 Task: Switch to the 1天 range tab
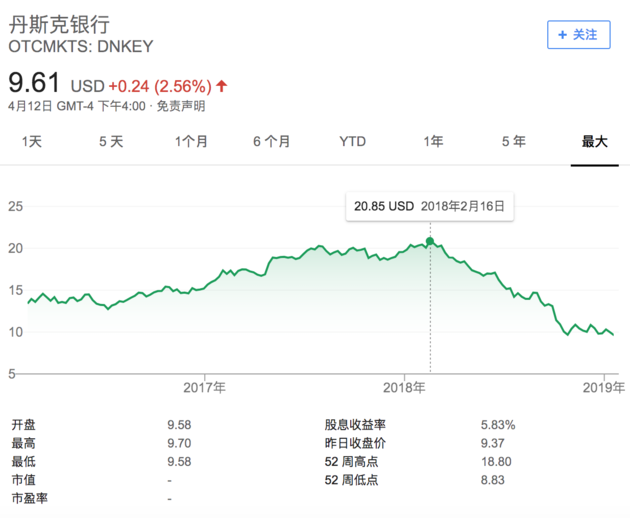(x=33, y=142)
